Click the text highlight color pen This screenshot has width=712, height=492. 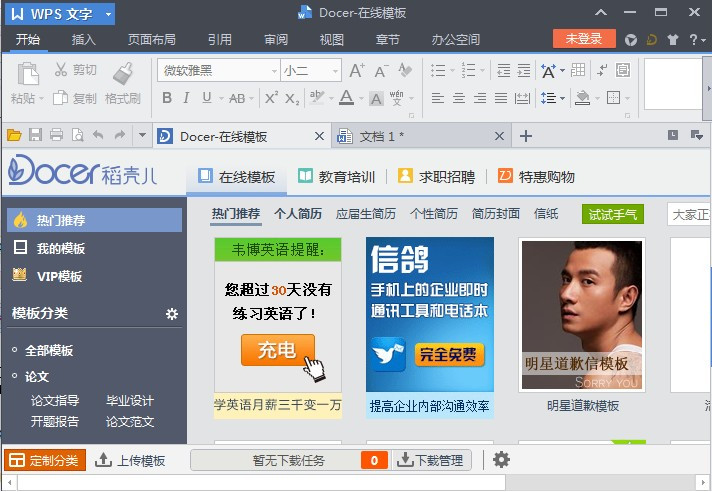coord(317,98)
